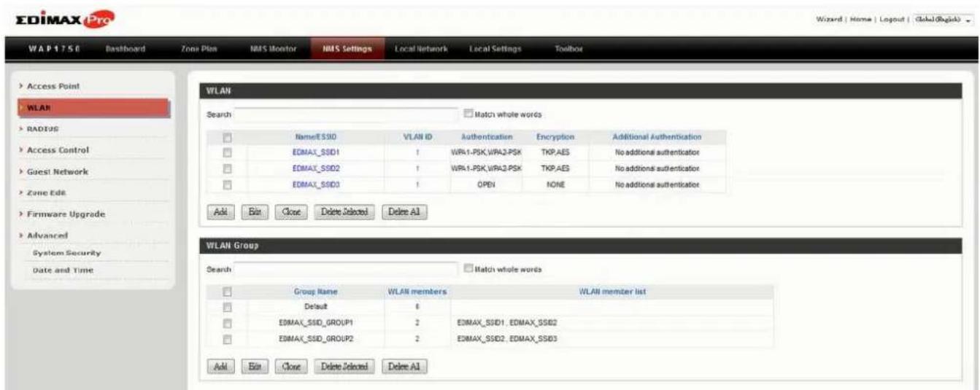Click the Additional Authentication column header
980x390 pixels.
point(657,136)
